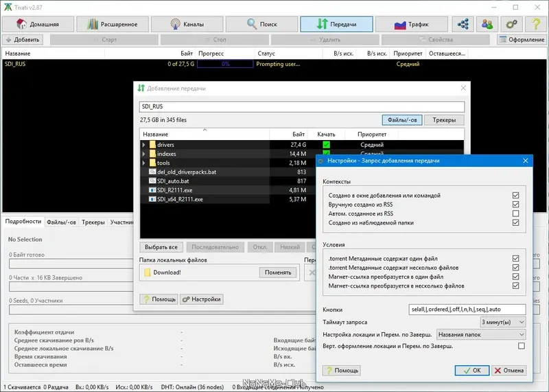This screenshot has height=392, width=549.
Task: Open the 'Названия папок' location dropdown
Action: [481, 334]
